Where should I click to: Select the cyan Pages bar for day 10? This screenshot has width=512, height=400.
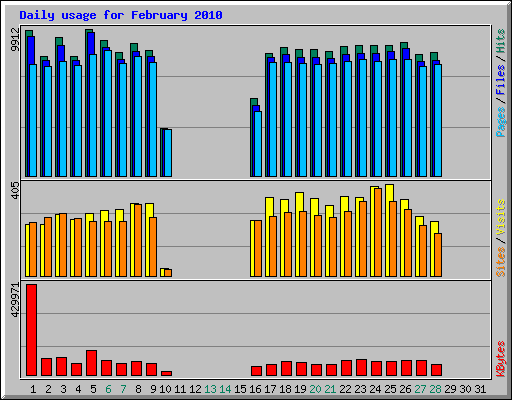point(168,153)
